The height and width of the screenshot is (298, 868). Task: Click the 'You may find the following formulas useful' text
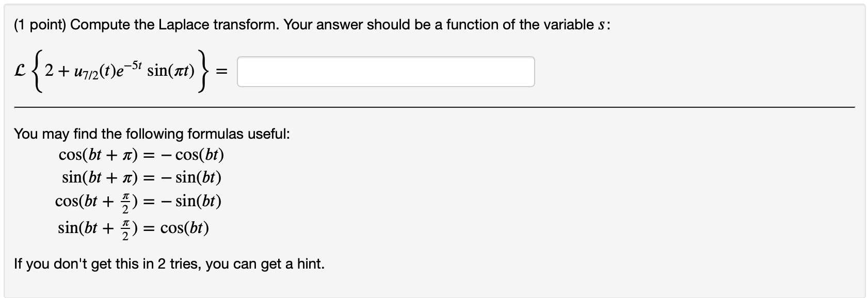[152, 134]
